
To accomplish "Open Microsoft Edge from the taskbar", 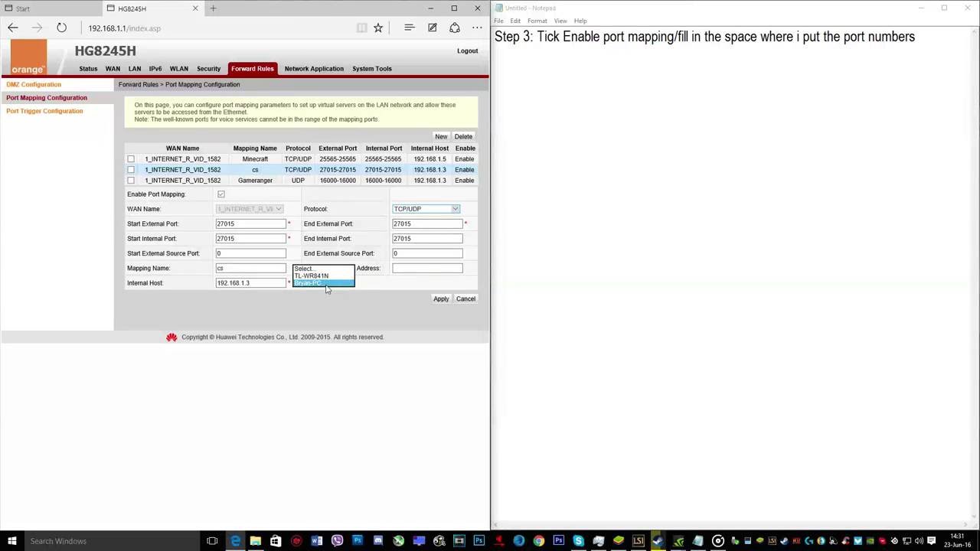I will tap(235, 541).
